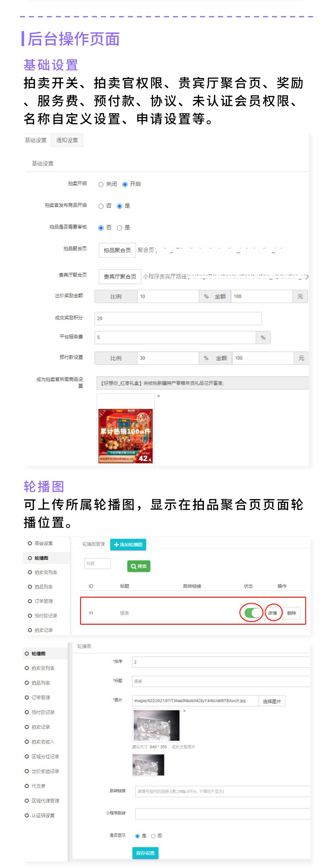Open 认证码设置 in the sidebar
The height and width of the screenshot is (868, 331).
pyautogui.click(x=40, y=816)
